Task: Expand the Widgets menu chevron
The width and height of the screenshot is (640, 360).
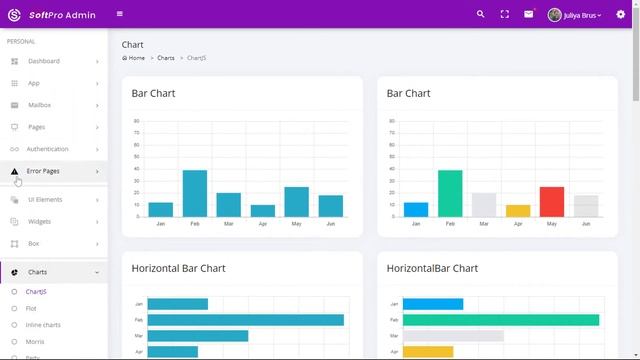Action: point(97,222)
